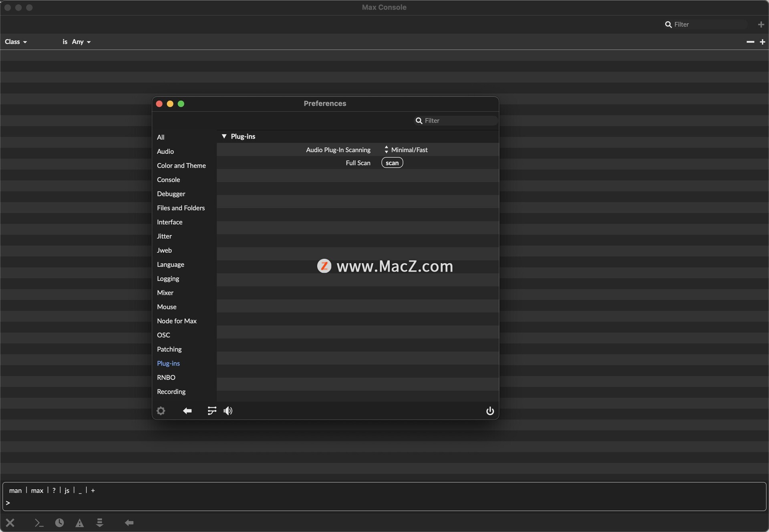The image size is (769, 532).
Task: Collapse the Plug-ins section triangle
Action: [224, 136]
